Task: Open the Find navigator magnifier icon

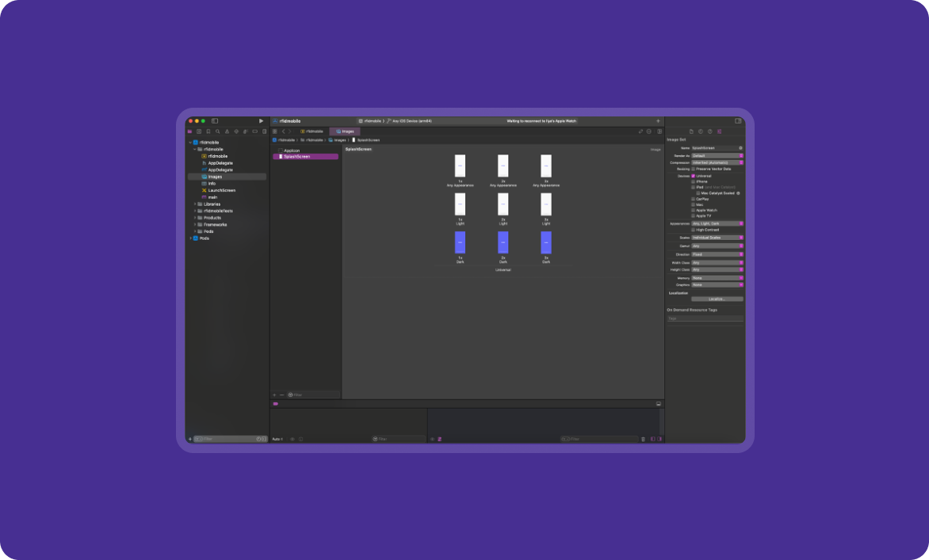Action: point(218,131)
